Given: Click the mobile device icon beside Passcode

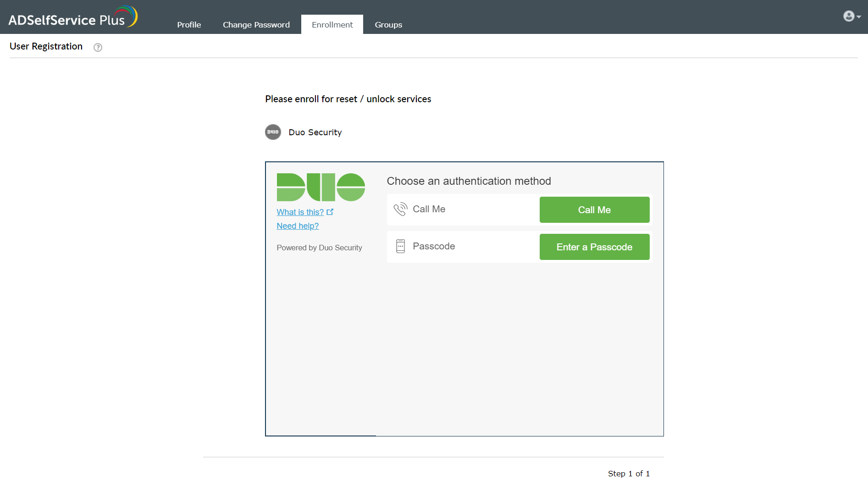Looking at the screenshot, I should [400, 246].
